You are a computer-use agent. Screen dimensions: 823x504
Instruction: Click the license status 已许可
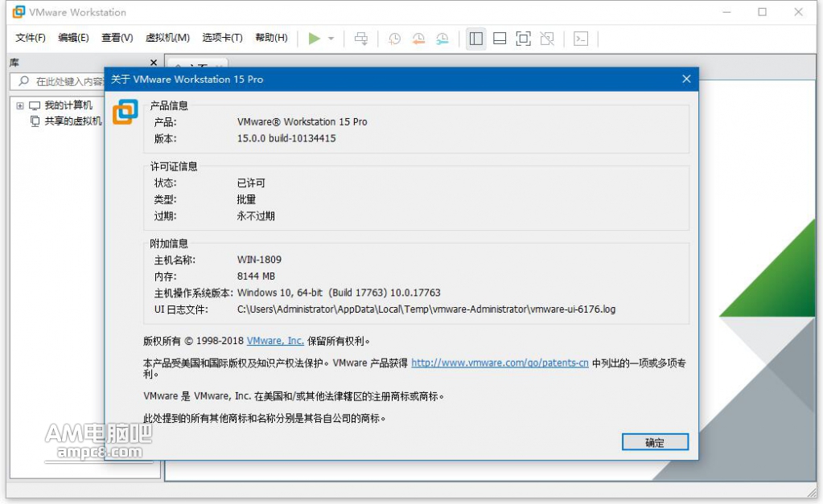(x=251, y=183)
